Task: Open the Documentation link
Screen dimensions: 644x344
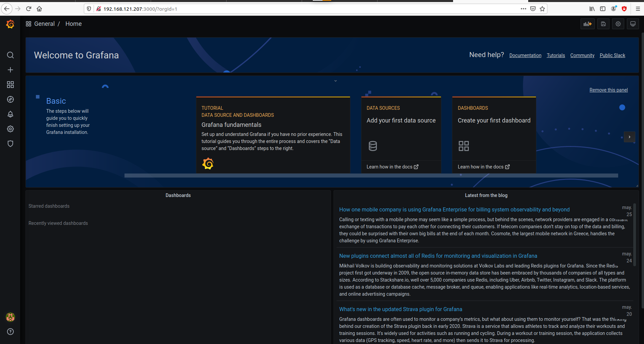Action: (525, 55)
